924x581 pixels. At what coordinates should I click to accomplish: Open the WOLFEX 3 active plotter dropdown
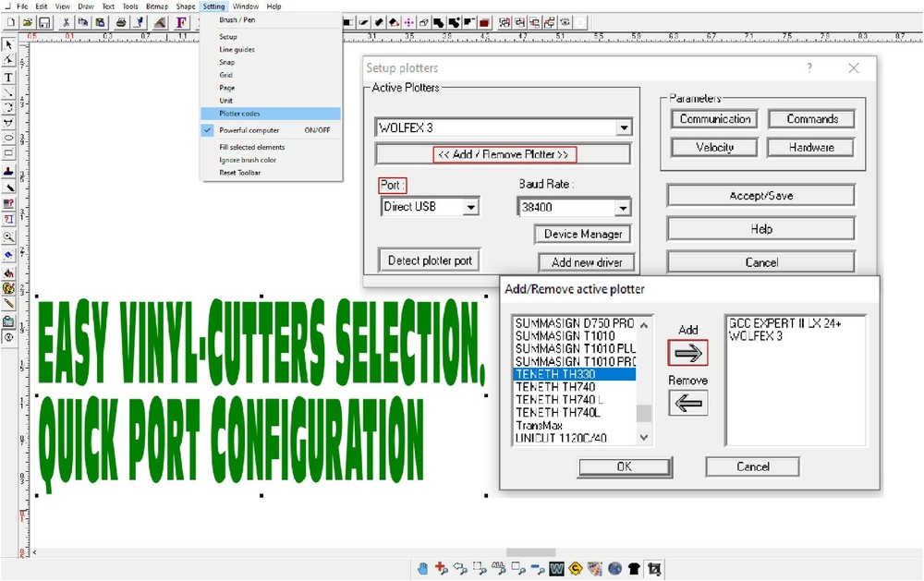pyautogui.click(x=625, y=127)
